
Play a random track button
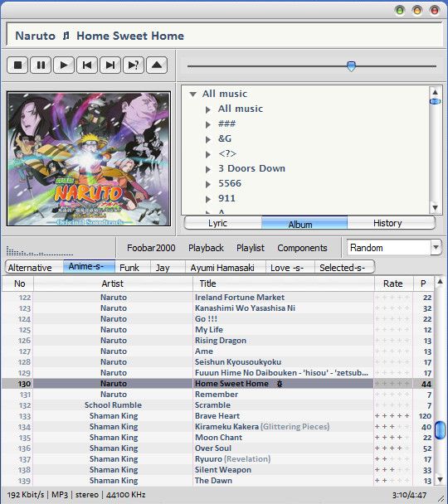click(134, 65)
